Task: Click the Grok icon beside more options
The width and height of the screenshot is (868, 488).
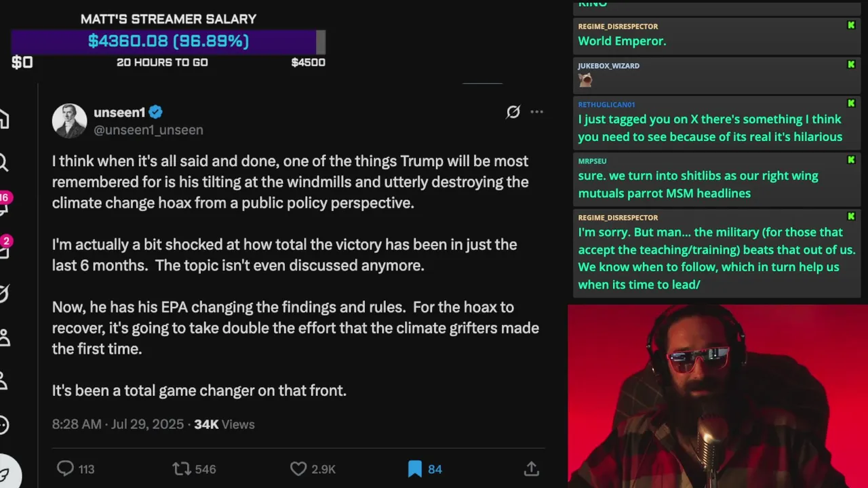Action: pos(513,112)
